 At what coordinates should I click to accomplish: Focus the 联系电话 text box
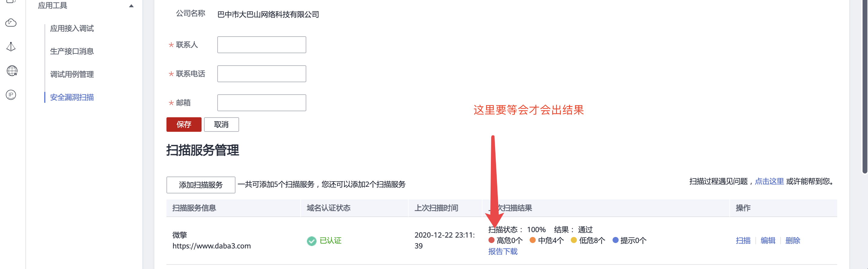pos(261,74)
